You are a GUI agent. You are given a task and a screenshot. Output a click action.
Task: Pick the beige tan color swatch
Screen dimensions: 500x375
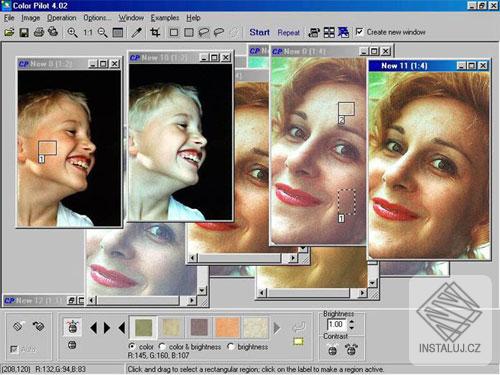[171, 327]
